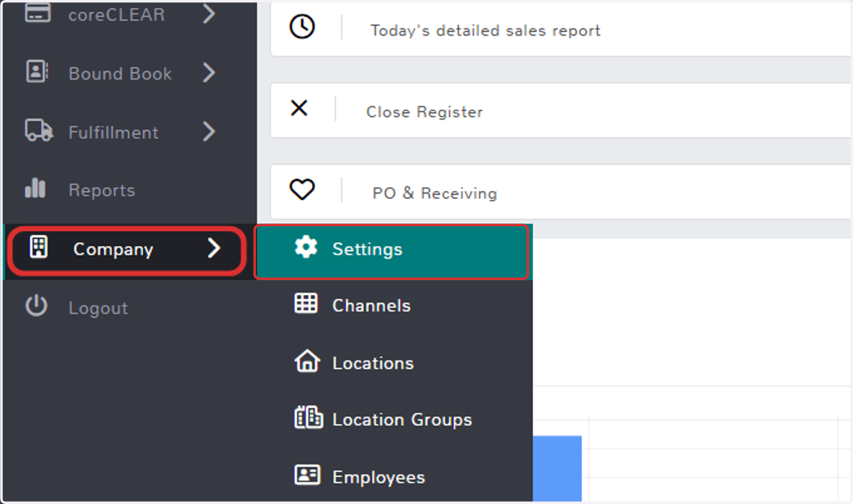
Task: Click the Bound Book contact icon
Action: [x=37, y=72]
